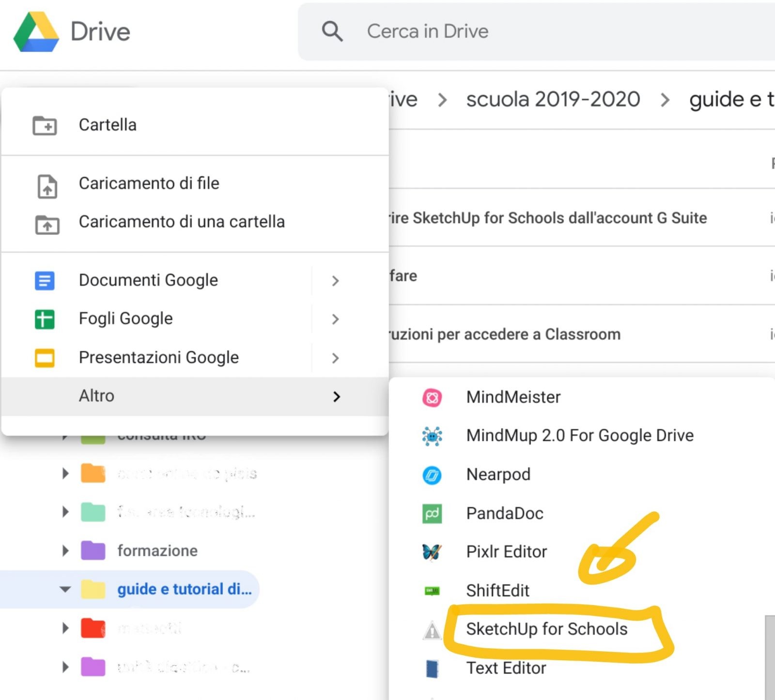Click the red folder icon in the tree
The height and width of the screenshot is (700, 775).
tap(93, 628)
